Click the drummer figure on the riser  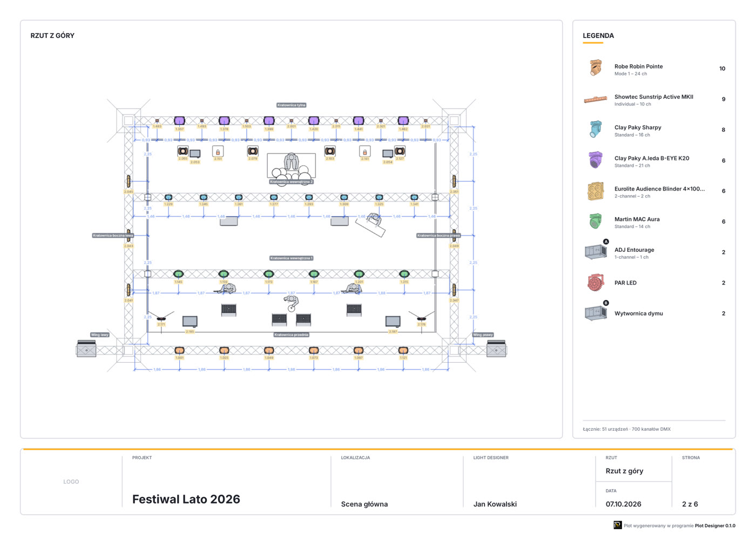291,162
